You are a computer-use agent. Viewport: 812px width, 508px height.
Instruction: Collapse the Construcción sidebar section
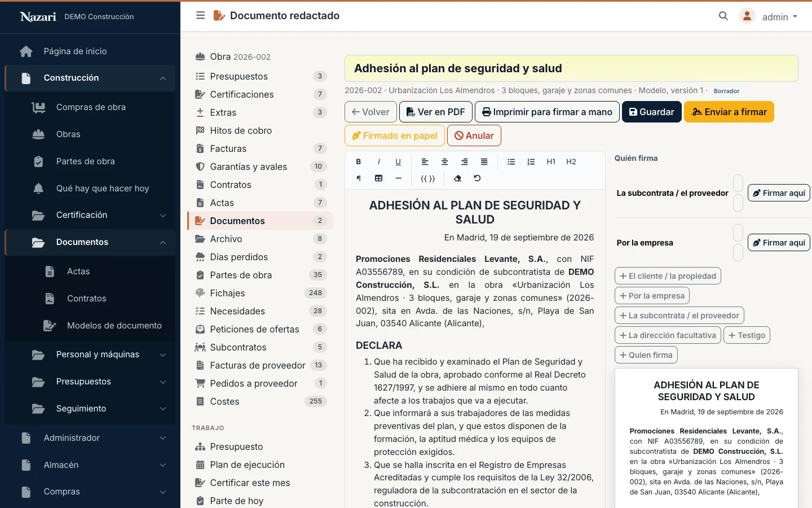(90, 78)
